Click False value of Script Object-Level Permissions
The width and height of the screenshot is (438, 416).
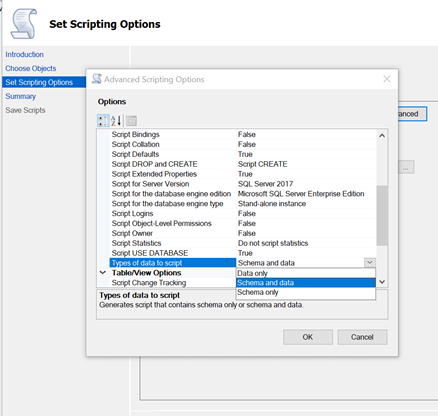click(x=247, y=223)
